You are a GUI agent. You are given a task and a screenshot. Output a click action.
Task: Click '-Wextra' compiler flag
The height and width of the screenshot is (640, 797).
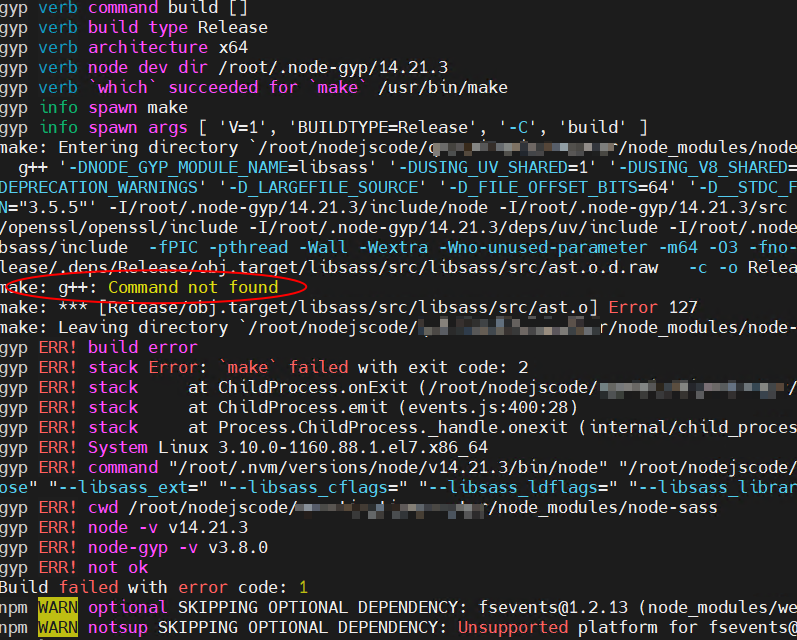click(x=393, y=248)
